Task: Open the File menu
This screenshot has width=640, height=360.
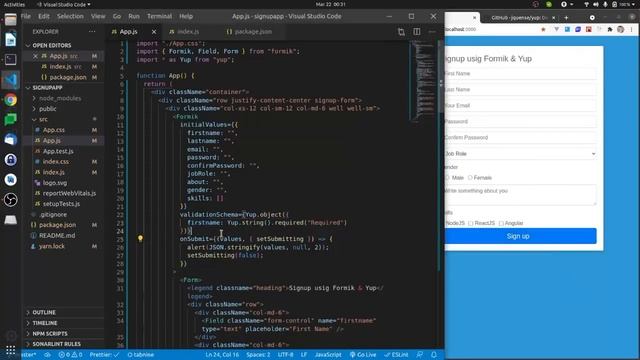Action: pyautogui.click(x=26, y=16)
